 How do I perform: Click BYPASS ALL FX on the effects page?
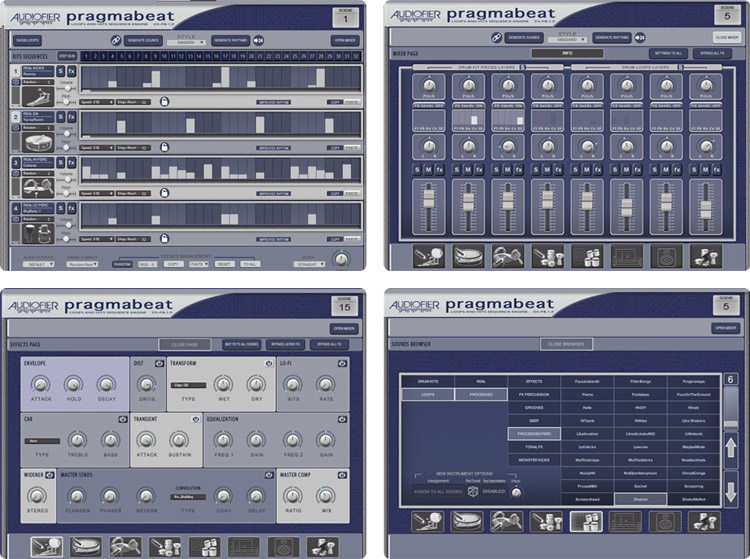(x=330, y=345)
